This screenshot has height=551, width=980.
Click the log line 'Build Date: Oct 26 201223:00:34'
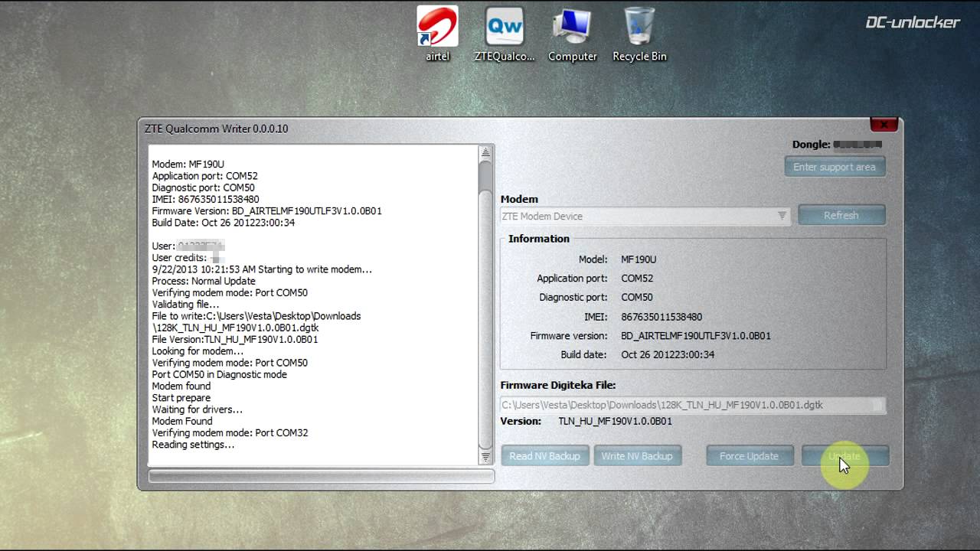coord(224,223)
